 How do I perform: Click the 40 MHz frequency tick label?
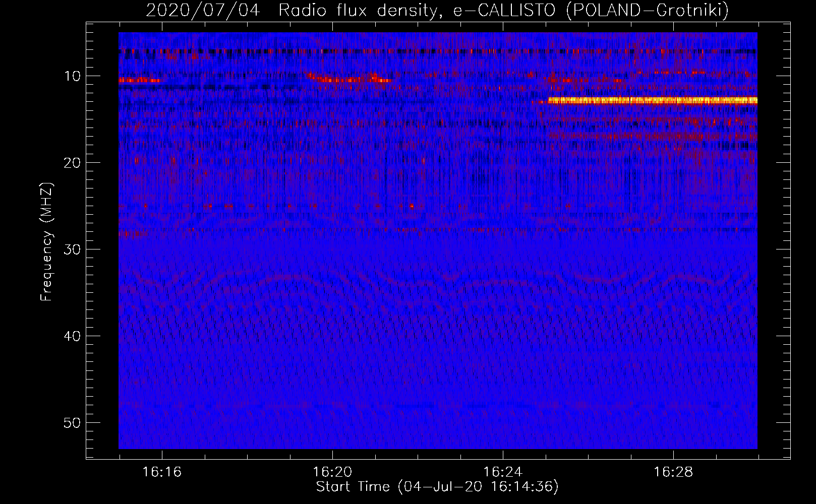(x=73, y=336)
